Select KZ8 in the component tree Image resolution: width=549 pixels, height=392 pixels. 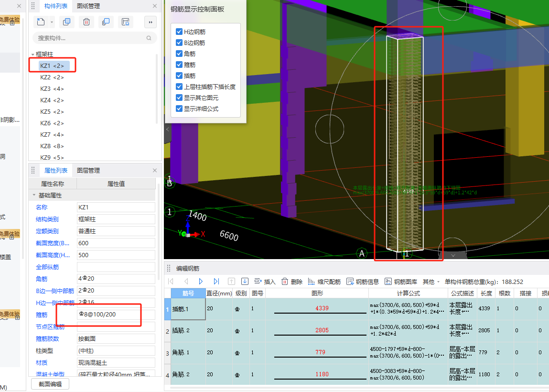[x=52, y=146]
